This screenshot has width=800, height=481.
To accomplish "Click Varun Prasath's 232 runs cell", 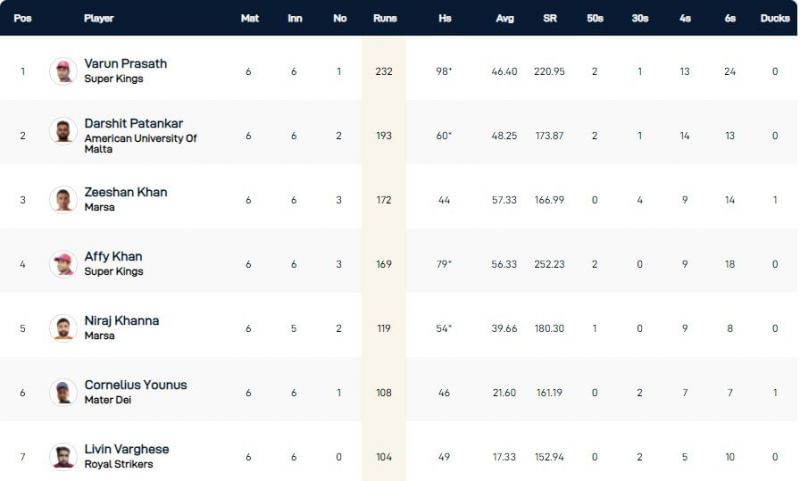I will pos(384,71).
